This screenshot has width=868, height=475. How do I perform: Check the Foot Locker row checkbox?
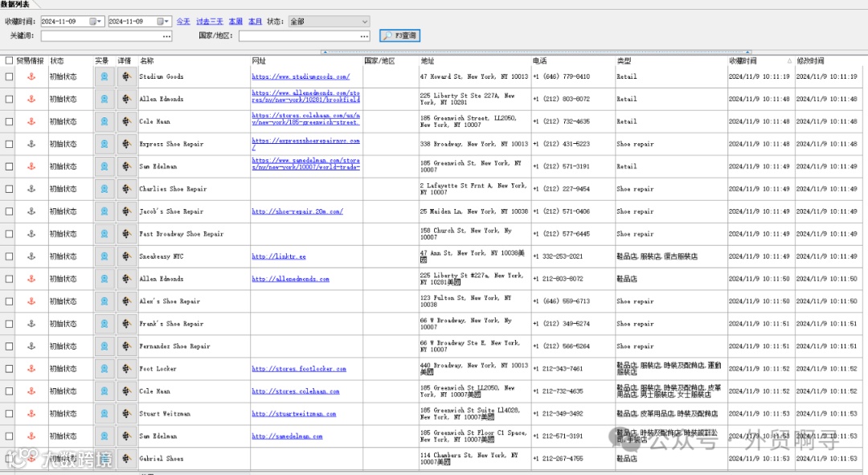9,369
